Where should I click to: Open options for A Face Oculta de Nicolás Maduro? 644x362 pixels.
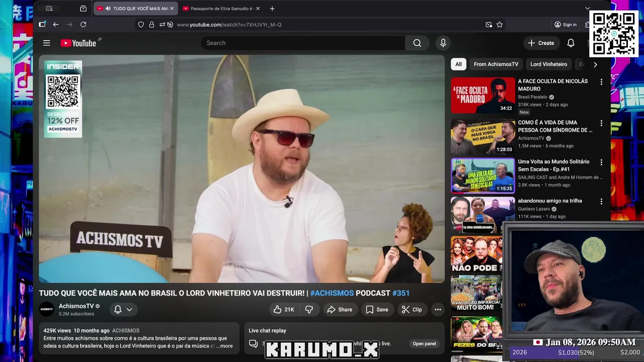click(x=601, y=81)
